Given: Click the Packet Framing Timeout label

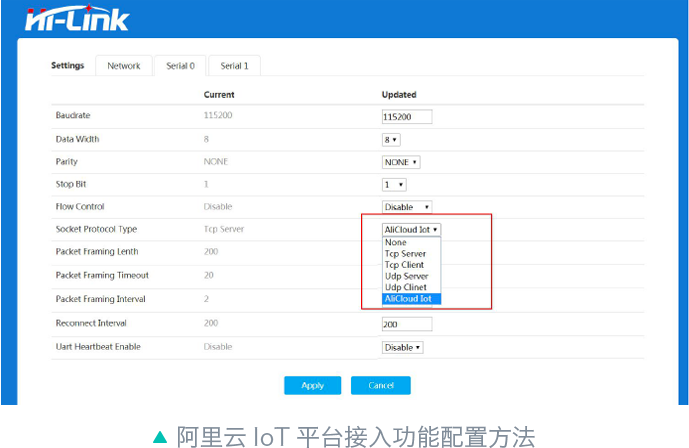Looking at the screenshot, I should click(x=102, y=275).
